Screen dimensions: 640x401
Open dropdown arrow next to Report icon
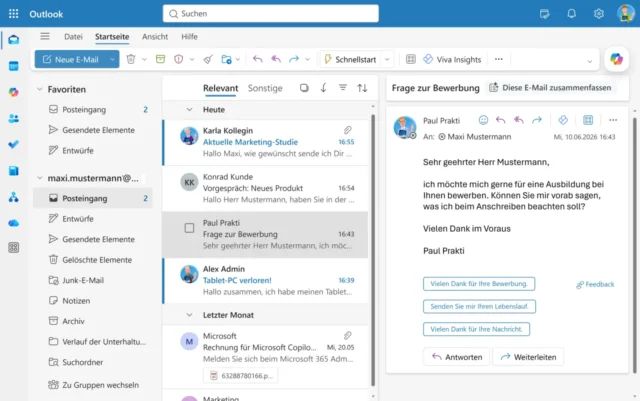click(x=192, y=60)
